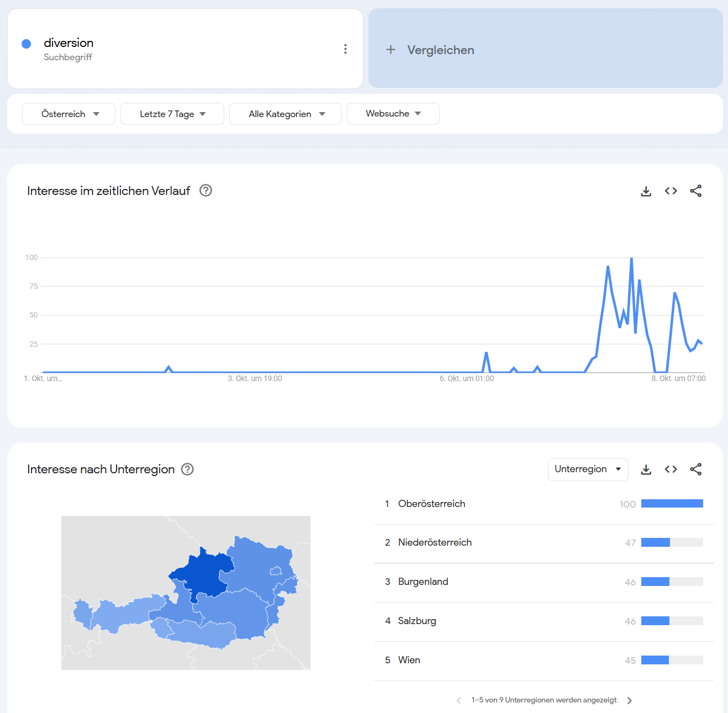The height and width of the screenshot is (713, 728).
Task: Open help for Interesse nach Unterregion
Action: 188,469
